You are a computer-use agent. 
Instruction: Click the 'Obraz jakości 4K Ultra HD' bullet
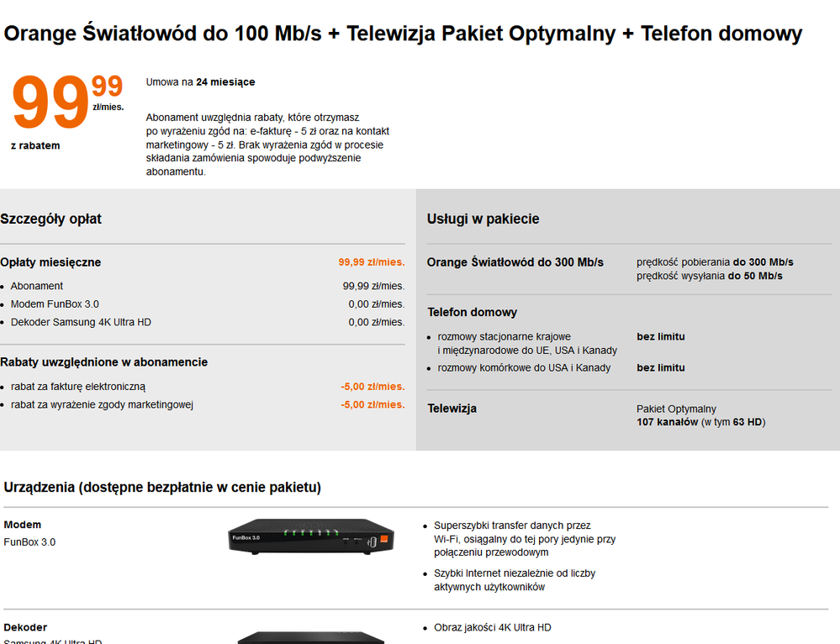pyautogui.click(x=493, y=627)
